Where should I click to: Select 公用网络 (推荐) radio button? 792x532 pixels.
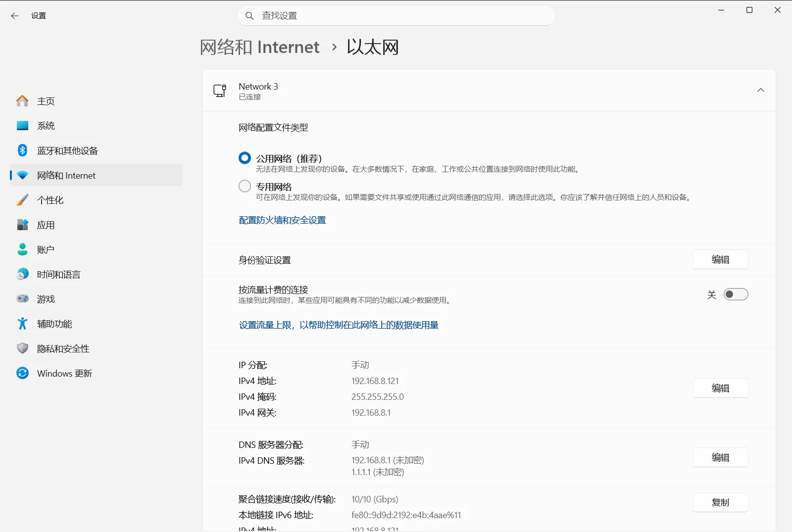[245, 158]
